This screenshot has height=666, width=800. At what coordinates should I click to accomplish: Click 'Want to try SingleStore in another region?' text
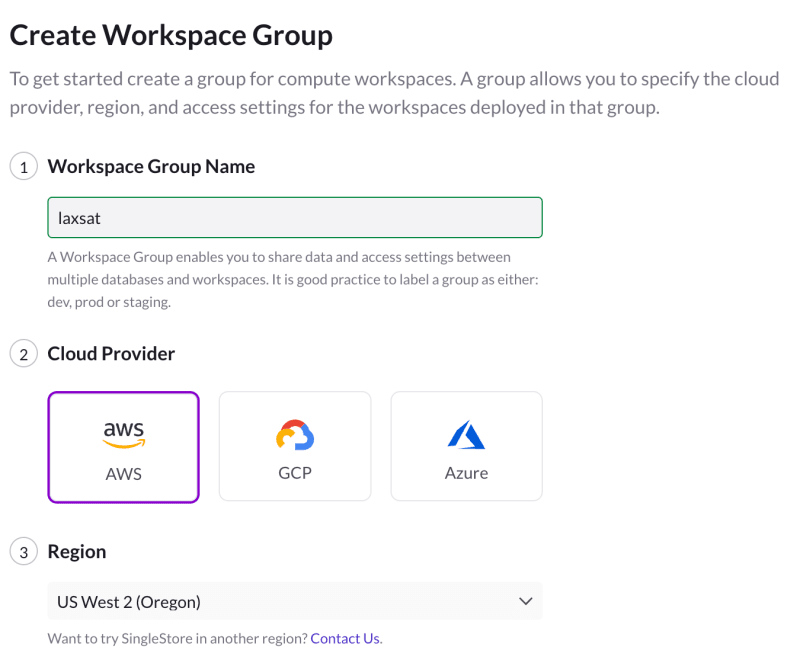click(178, 638)
